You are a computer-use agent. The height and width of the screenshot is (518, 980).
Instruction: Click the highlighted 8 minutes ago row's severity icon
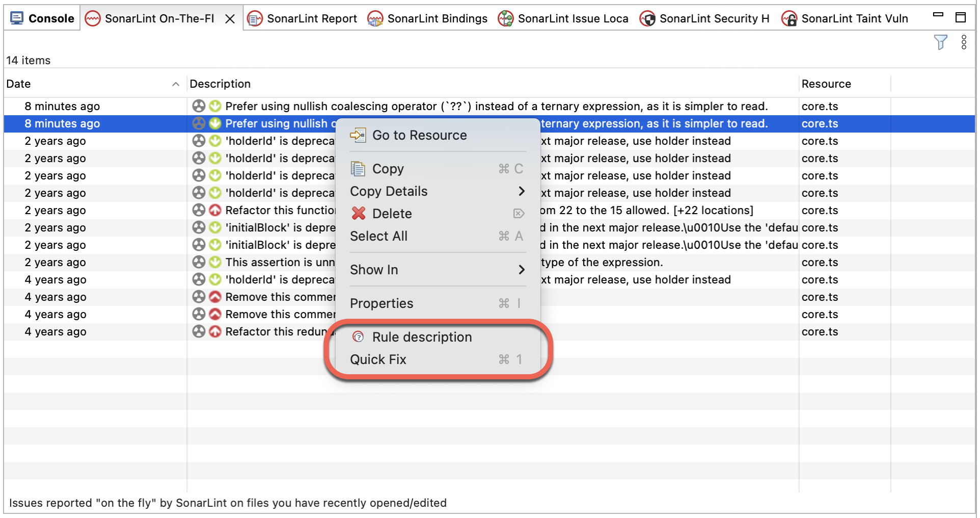215,123
